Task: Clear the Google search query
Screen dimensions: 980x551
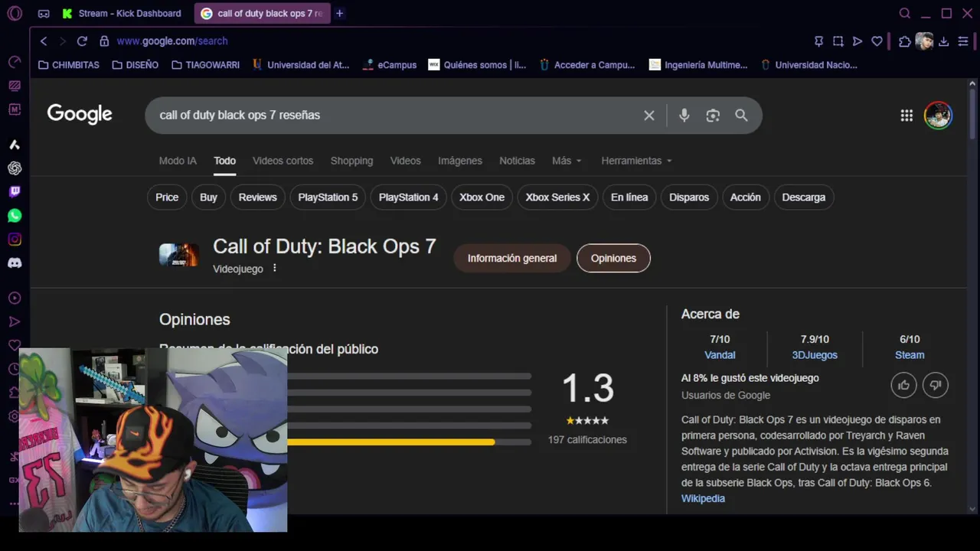Action: pyautogui.click(x=649, y=116)
